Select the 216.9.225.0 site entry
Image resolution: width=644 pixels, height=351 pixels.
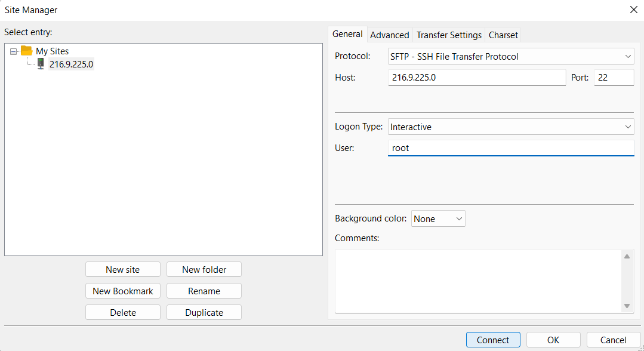click(71, 64)
